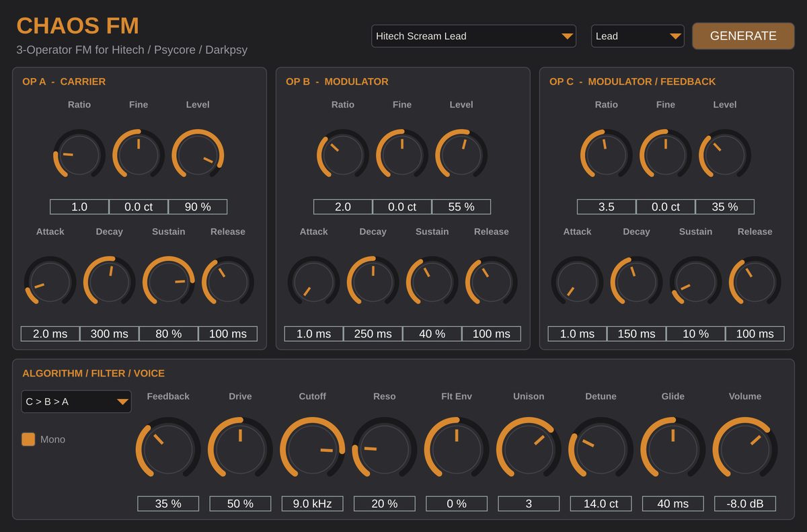Click the Cutoff knob

pos(312,449)
